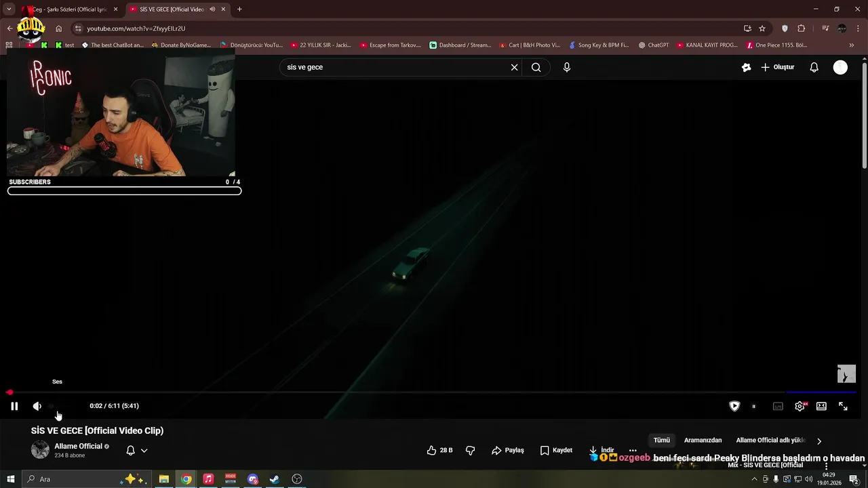This screenshot has width=868, height=488.
Task: Open File Explorer from the taskbar
Action: [164, 479]
